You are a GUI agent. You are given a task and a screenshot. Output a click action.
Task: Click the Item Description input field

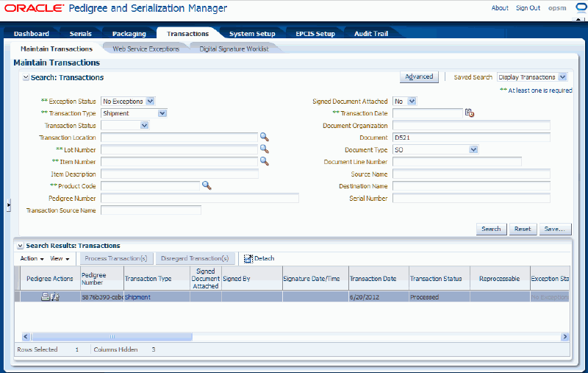(x=179, y=174)
